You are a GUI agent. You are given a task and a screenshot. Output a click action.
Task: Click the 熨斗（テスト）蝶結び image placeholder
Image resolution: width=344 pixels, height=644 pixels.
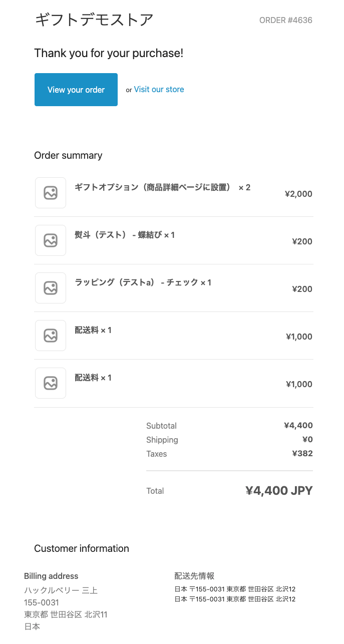pos(51,240)
